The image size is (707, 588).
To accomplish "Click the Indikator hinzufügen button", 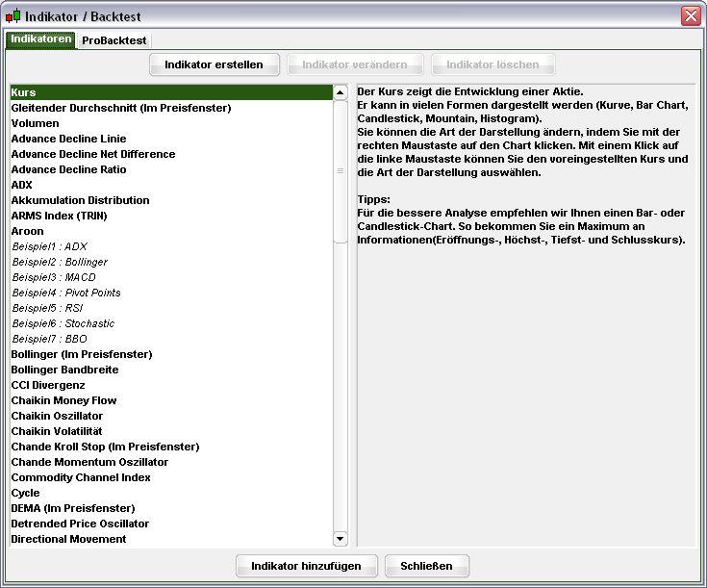I will coord(306,566).
